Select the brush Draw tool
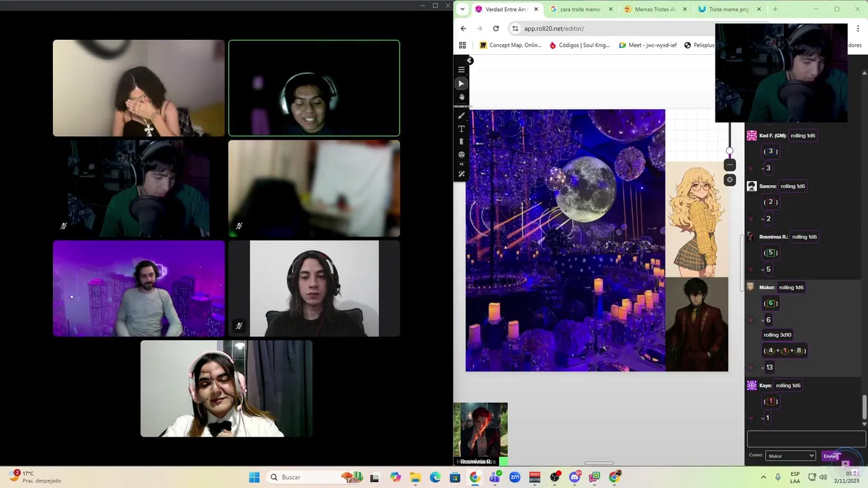 click(462, 116)
